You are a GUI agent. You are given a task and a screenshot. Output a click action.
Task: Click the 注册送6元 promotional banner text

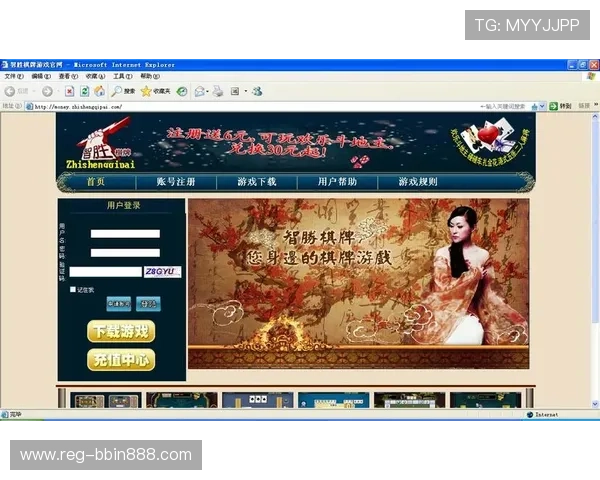pyautogui.click(x=281, y=143)
